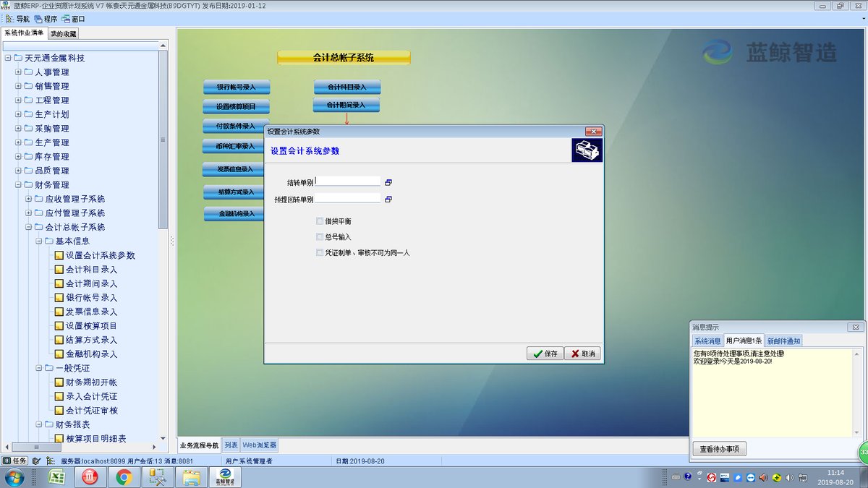868x488 pixels.
Task: Enable the 总号输入 checkbox
Action: 320,236
